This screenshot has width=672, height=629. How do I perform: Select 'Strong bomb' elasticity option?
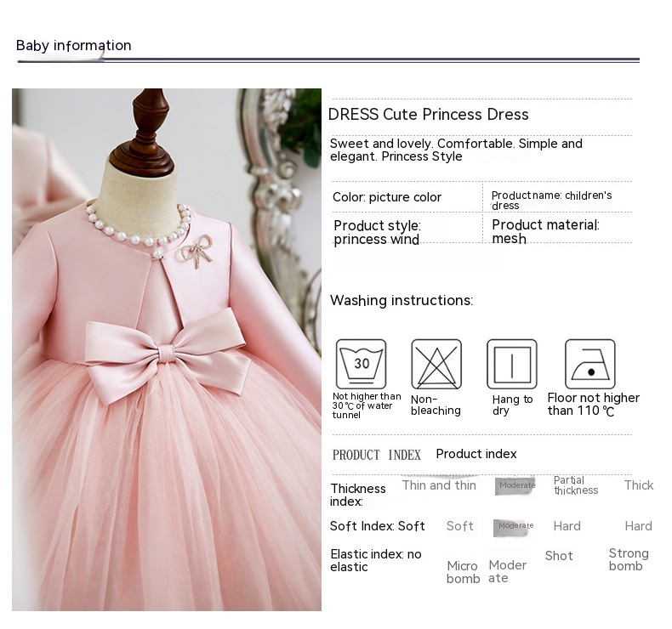coord(629,559)
